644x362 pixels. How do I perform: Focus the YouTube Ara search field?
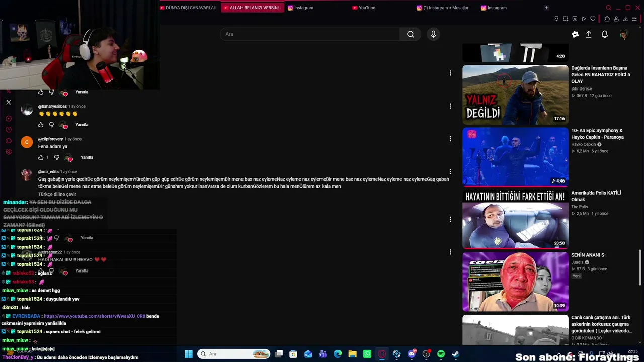click(x=310, y=34)
